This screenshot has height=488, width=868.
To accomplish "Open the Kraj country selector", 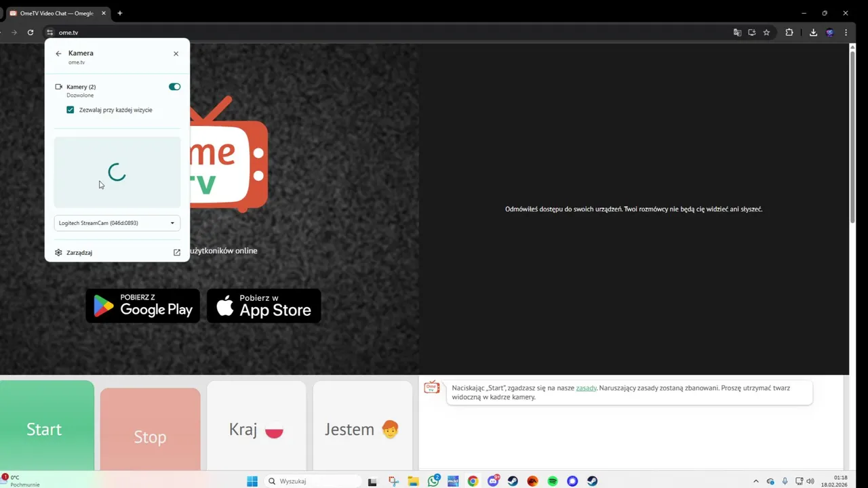I will pyautogui.click(x=256, y=426).
